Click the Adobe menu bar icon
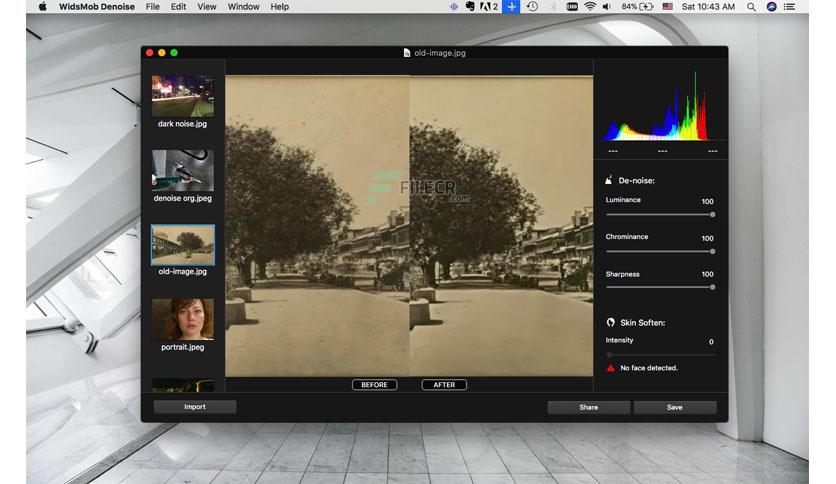The width and height of the screenshot is (836, 484). (x=489, y=6)
